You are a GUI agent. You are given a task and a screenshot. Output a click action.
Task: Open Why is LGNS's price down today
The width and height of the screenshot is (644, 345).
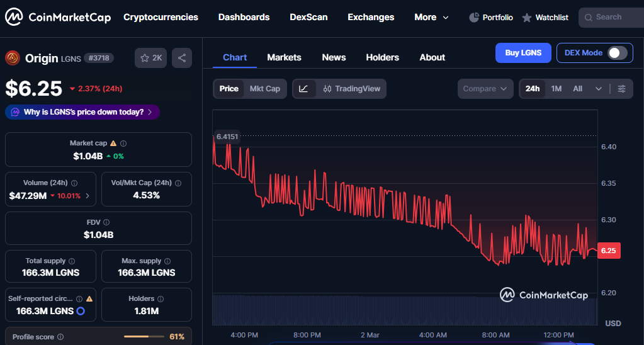coord(82,111)
